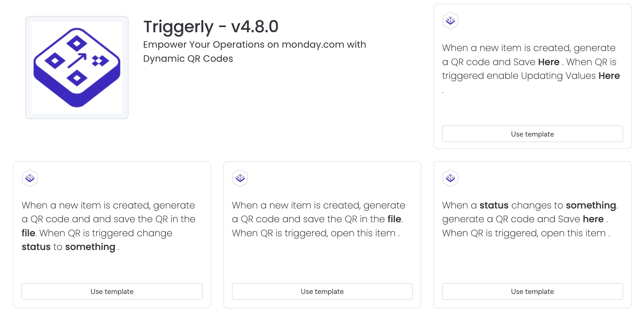The image size is (644, 321).
Task: Click the 'Triggerly - v4.8.0' title
Action: click(x=211, y=27)
